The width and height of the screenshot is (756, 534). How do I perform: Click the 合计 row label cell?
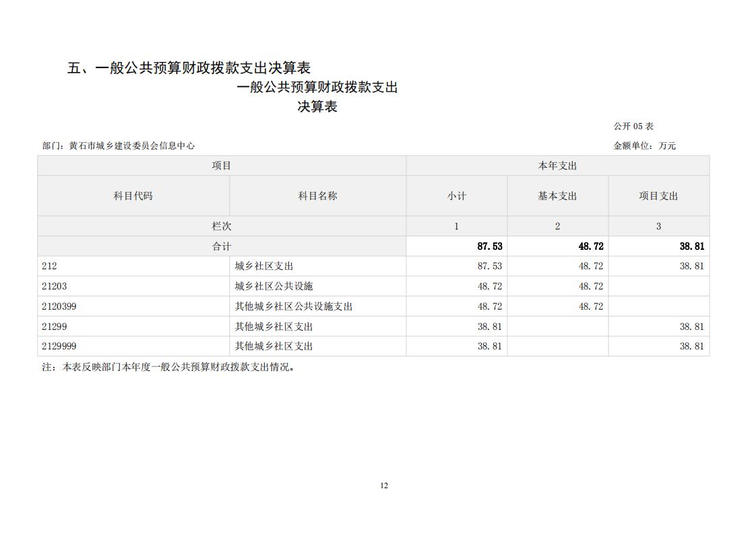point(221,246)
